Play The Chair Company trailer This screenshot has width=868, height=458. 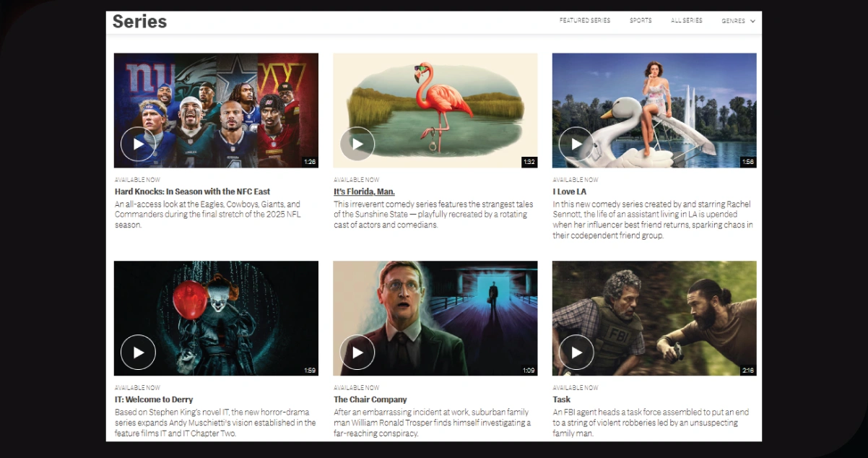[x=357, y=353]
